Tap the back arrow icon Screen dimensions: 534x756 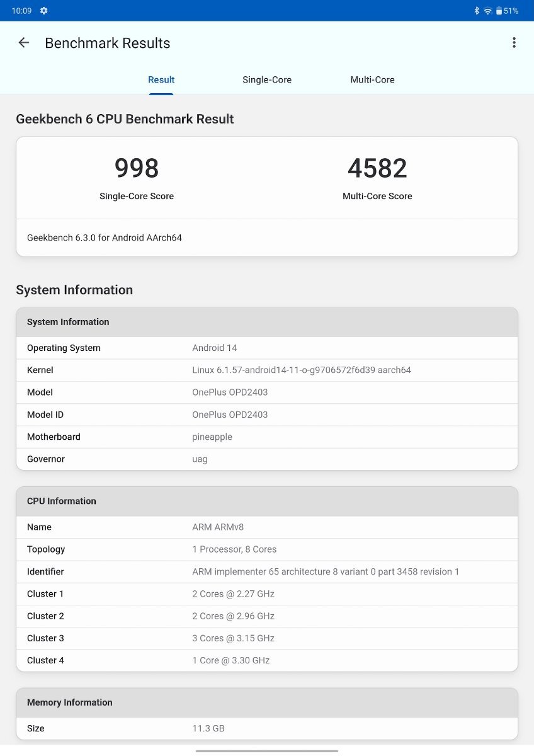(24, 43)
